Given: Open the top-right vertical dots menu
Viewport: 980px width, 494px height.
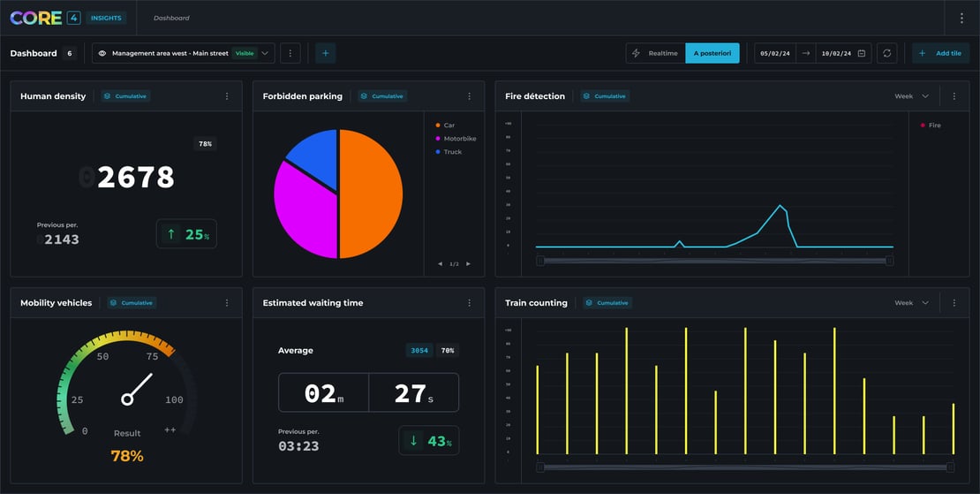Looking at the screenshot, I should tap(961, 19).
